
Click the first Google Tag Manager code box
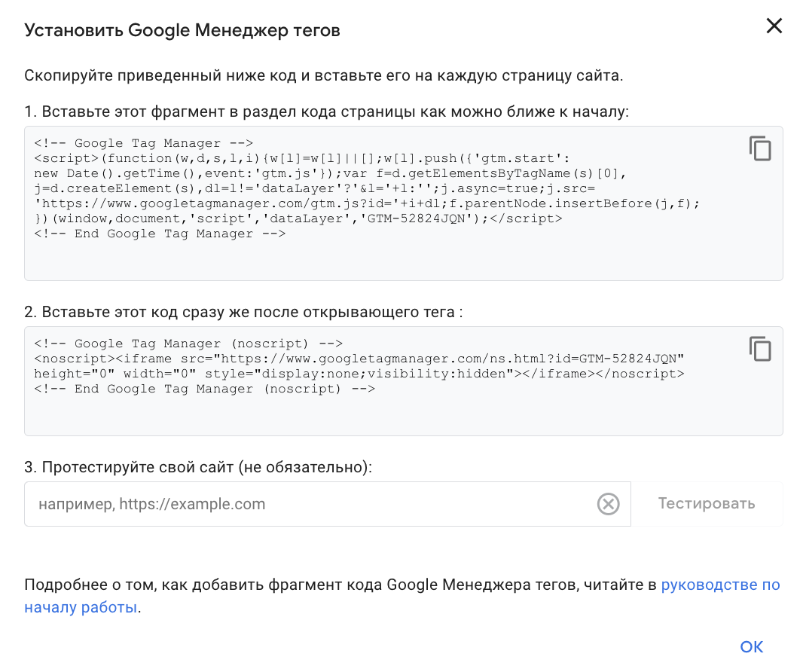[x=404, y=203]
